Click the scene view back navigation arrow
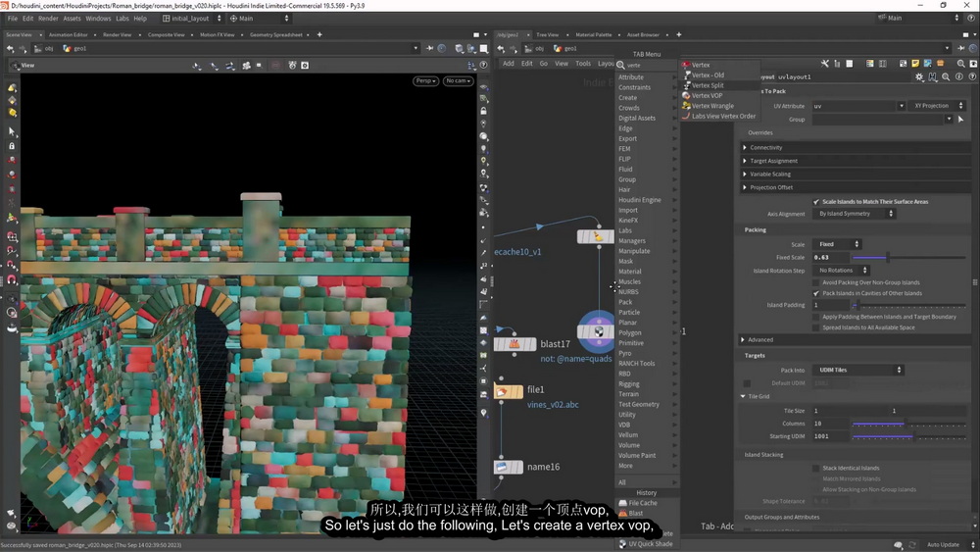Screen dimensions: 980x552 (10, 49)
